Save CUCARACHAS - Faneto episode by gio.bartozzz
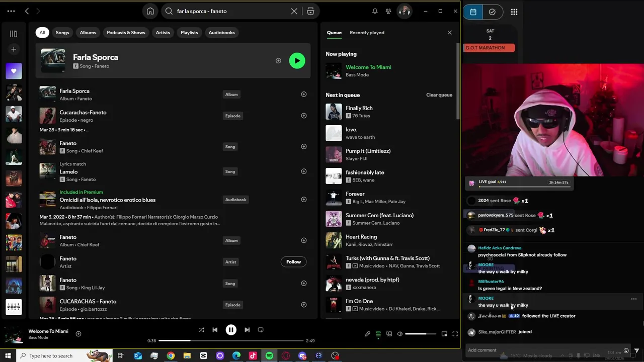 tap(304, 305)
